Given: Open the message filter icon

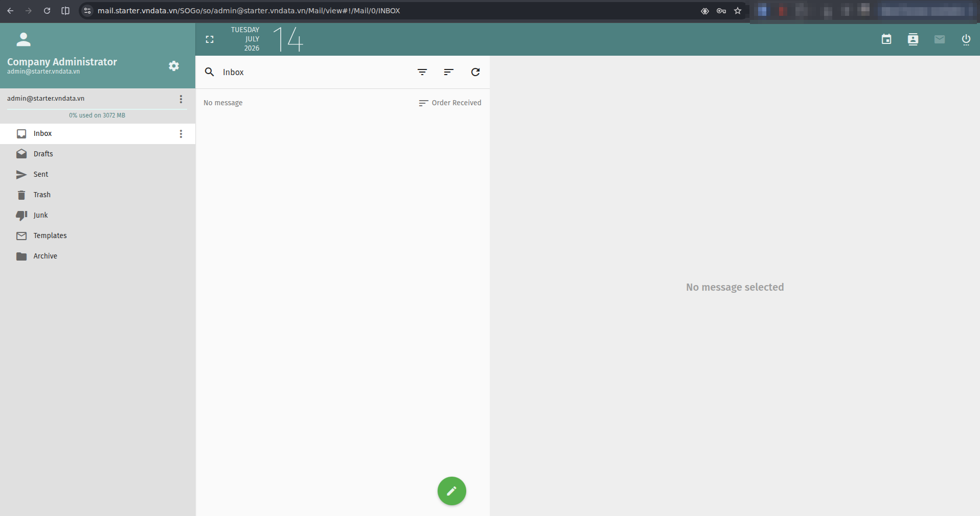Looking at the screenshot, I should [x=422, y=72].
